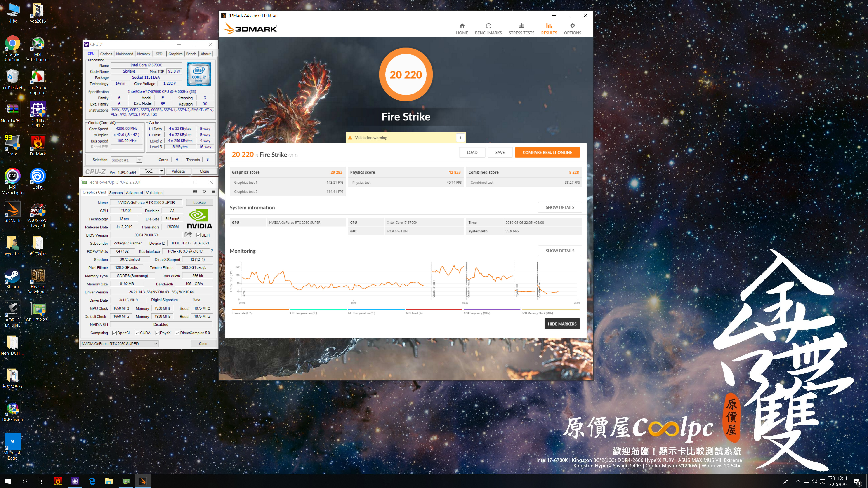868x488 pixels.
Task: Open CPU-Z Tools dropdown arrow
Action: tap(161, 171)
